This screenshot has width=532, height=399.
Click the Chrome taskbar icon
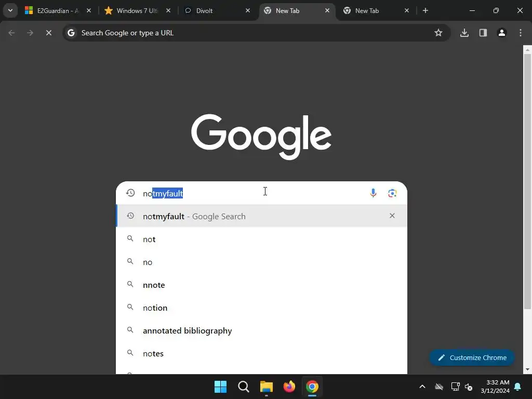pos(312,387)
